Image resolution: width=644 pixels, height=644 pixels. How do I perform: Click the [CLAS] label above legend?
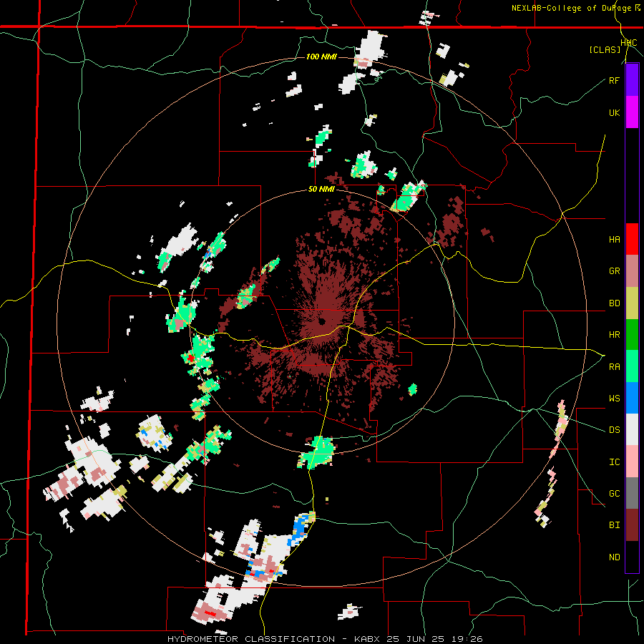click(605, 50)
